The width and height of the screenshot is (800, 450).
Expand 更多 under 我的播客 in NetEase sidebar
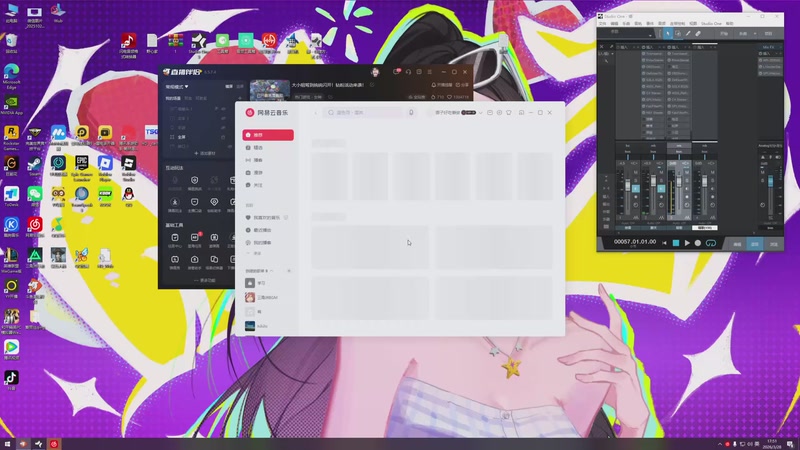pyautogui.click(x=257, y=253)
